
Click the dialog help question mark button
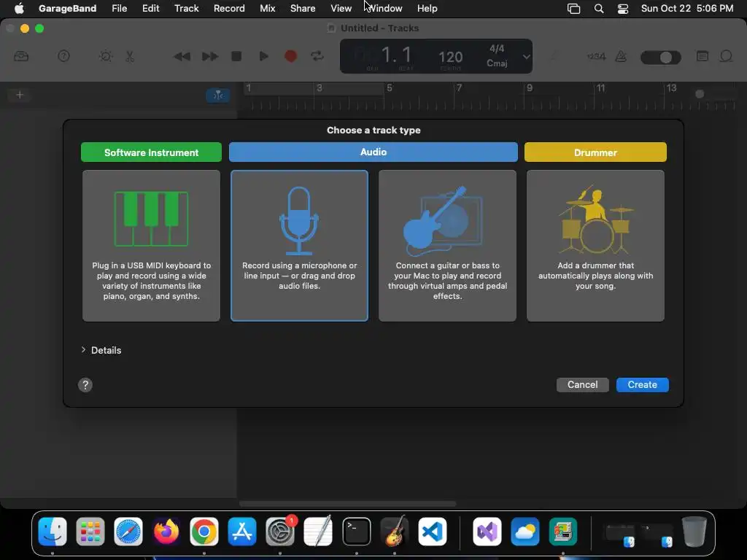pos(85,385)
